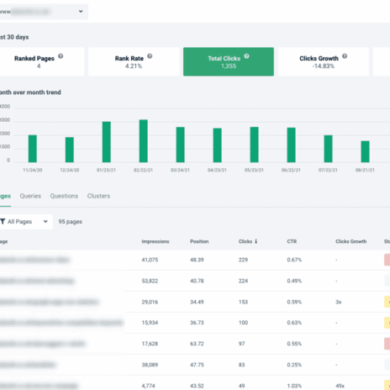The height and width of the screenshot is (390, 390).
Task: Switch to the Queries tab
Action: coord(30,196)
